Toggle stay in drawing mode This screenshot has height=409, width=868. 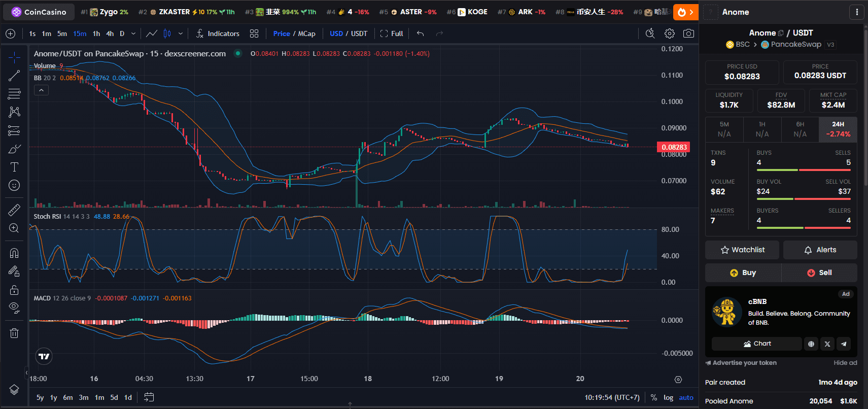(x=14, y=271)
